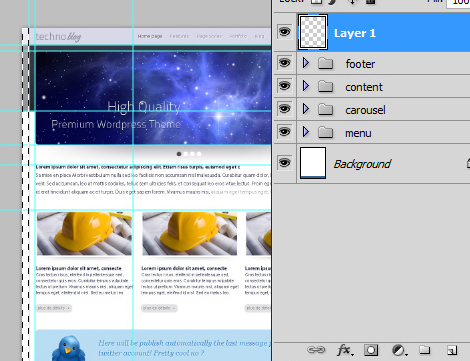Click the second column 'plus de détails' button
The height and width of the screenshot is (361, 470).
tap(159, 308)
